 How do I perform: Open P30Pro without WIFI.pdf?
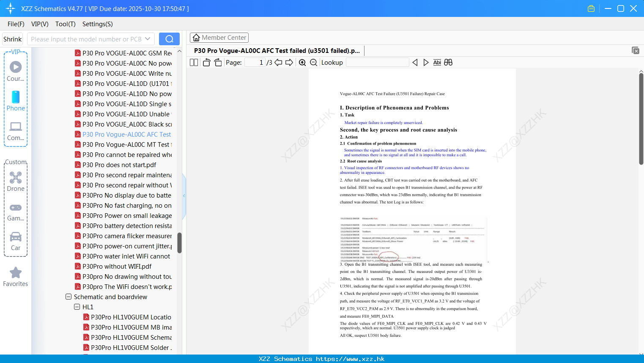(113, 266)
